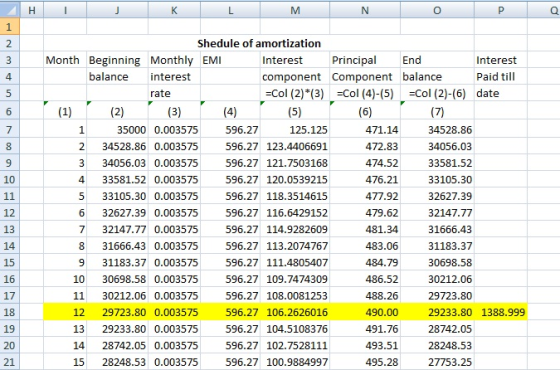Click the principal cell 471.14

click(x=365, y=130)
